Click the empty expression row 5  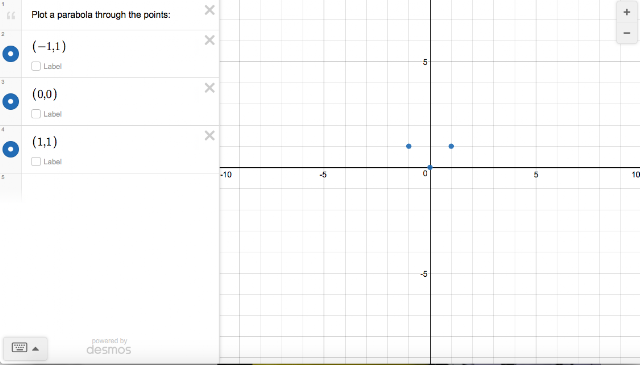click(x=120, y=188)
